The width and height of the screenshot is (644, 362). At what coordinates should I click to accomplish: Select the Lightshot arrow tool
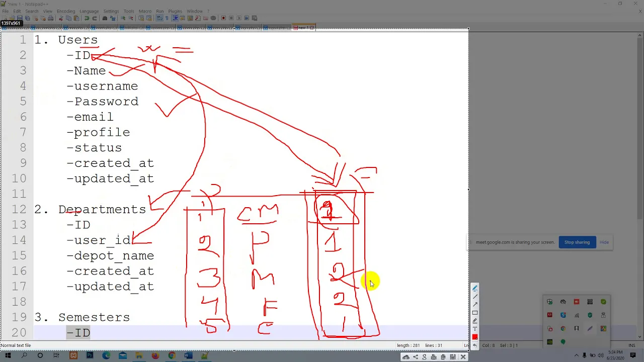click(475, 305)
